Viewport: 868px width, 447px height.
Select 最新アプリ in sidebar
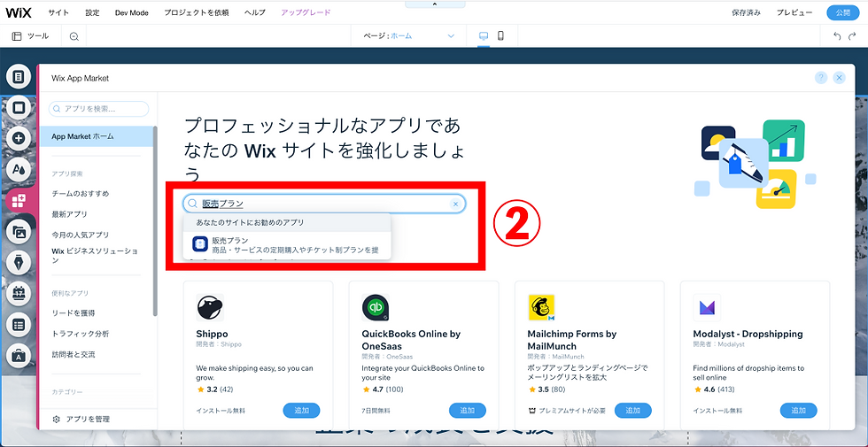(x=69, y=214)
